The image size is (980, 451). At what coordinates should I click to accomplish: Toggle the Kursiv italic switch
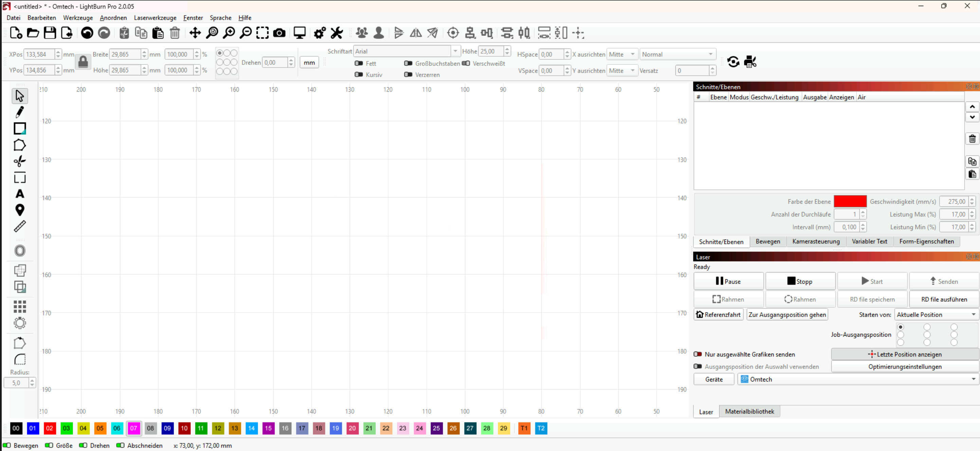pos(359,75)
